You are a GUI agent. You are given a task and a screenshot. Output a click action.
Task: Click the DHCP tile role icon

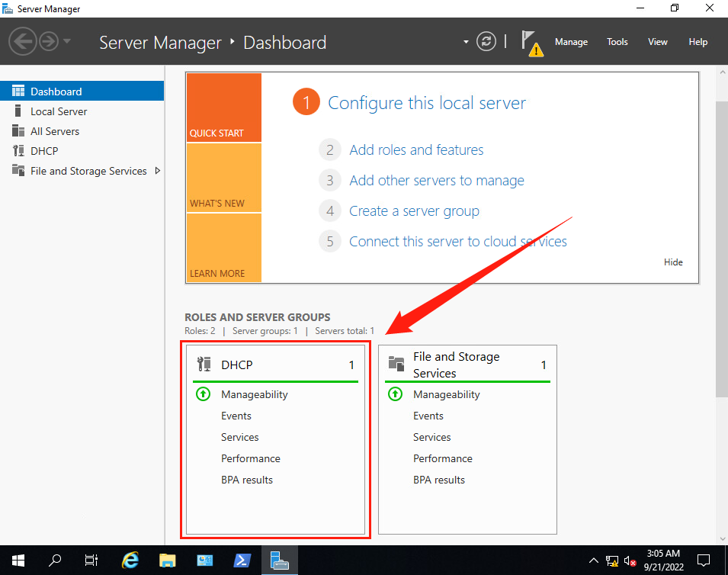coord(204,365)
